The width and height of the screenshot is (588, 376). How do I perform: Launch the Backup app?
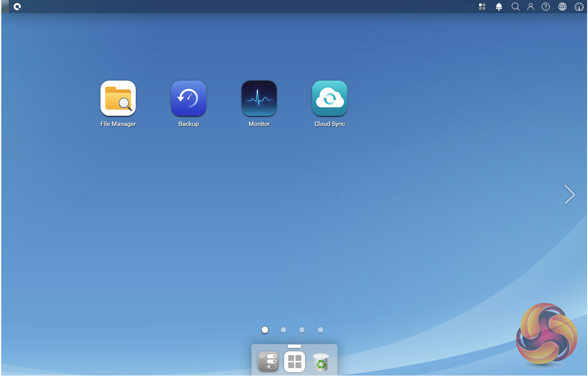[x=189, y=98]
